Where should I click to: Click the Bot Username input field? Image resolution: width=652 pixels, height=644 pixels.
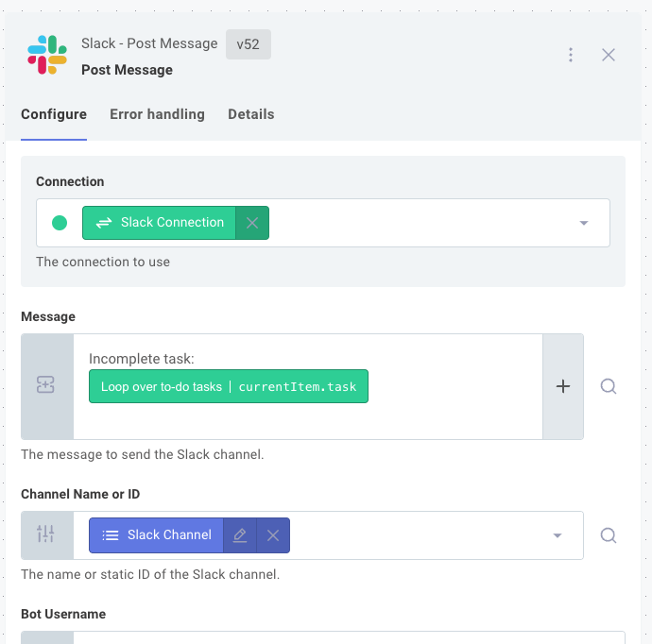323,637
